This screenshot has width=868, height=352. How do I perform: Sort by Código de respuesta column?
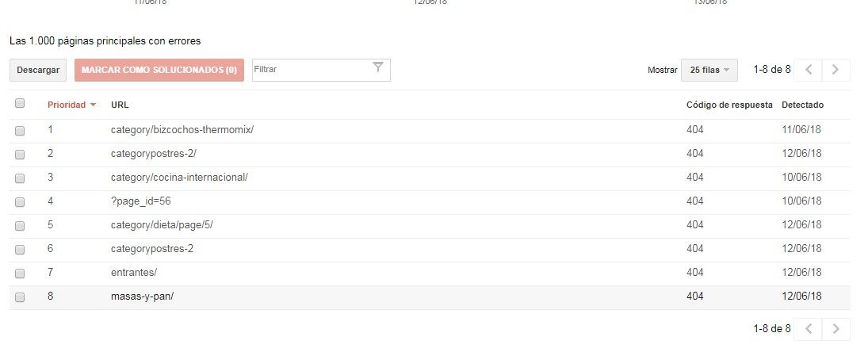coord(729,105)
